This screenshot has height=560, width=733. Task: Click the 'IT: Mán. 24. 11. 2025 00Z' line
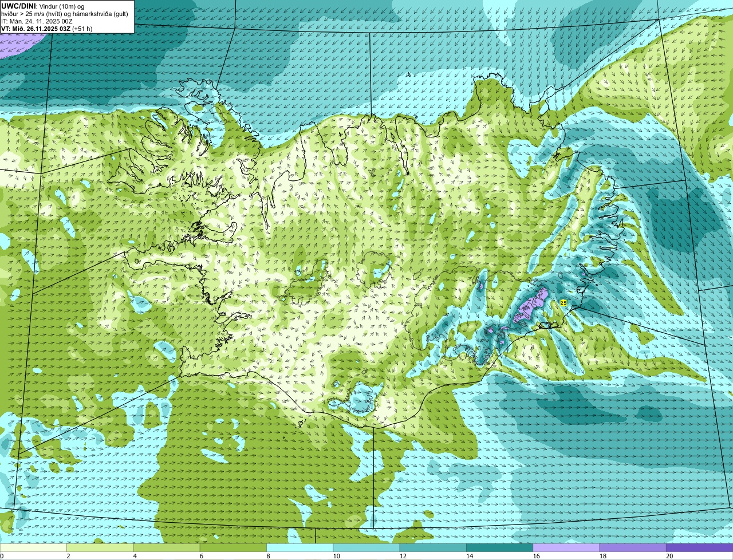click(37, 21)
